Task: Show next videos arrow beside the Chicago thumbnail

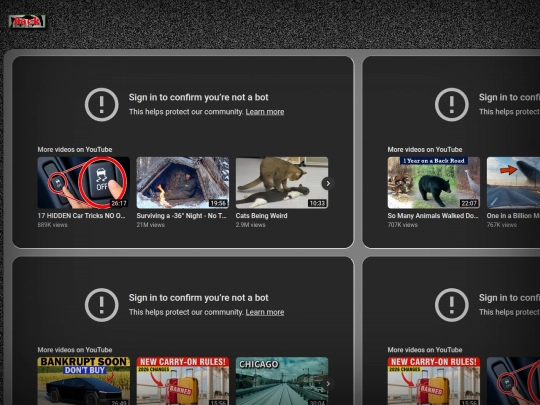Action: click(328, 383)
